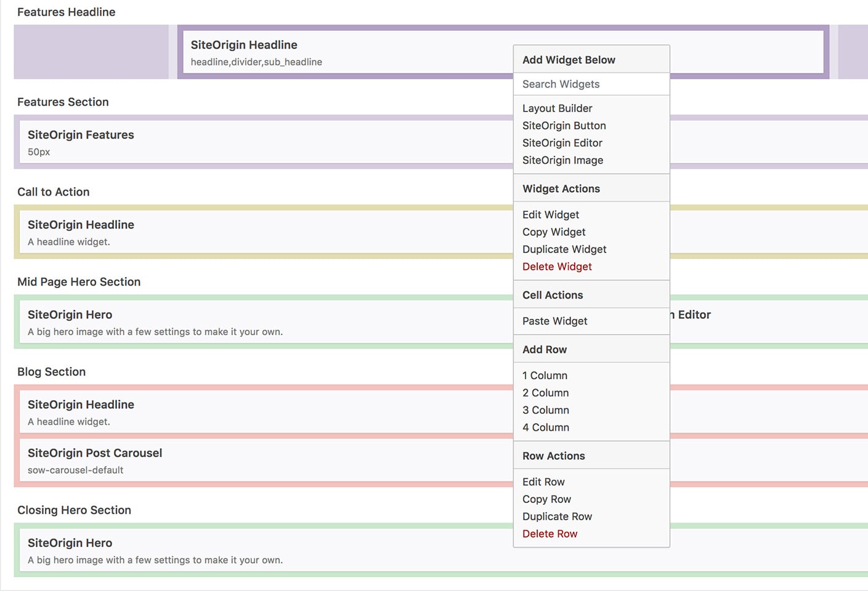Add a SiteOrigin Button widget below

pos(564,125)
